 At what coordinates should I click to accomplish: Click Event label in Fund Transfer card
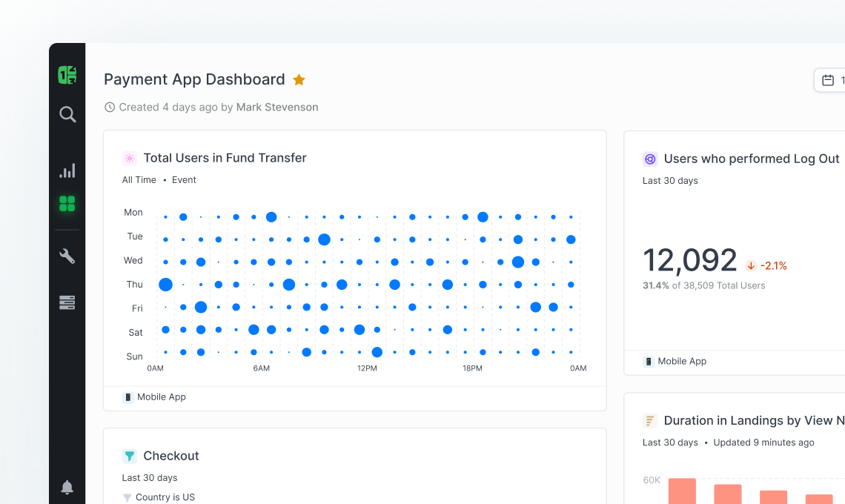(x=184, y=180)
